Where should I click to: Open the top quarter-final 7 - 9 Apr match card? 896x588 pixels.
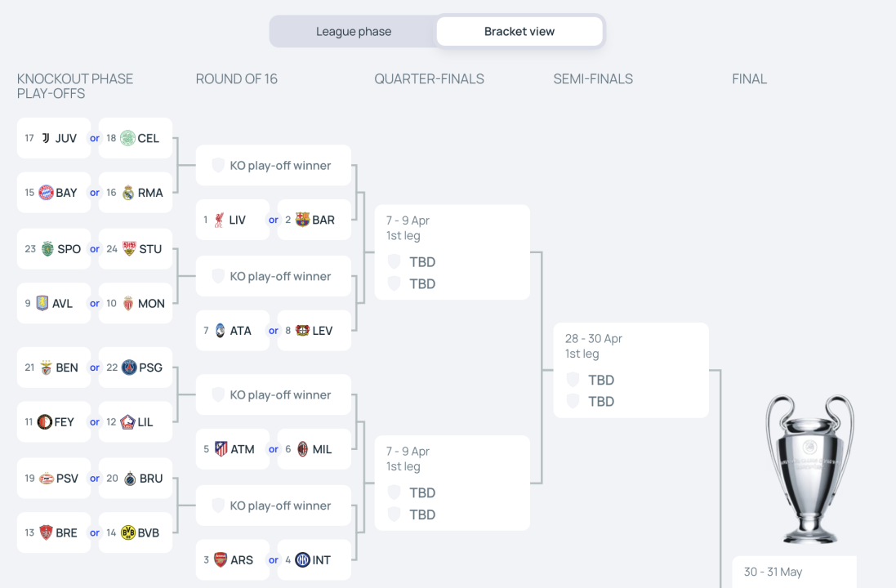point(452,252)
